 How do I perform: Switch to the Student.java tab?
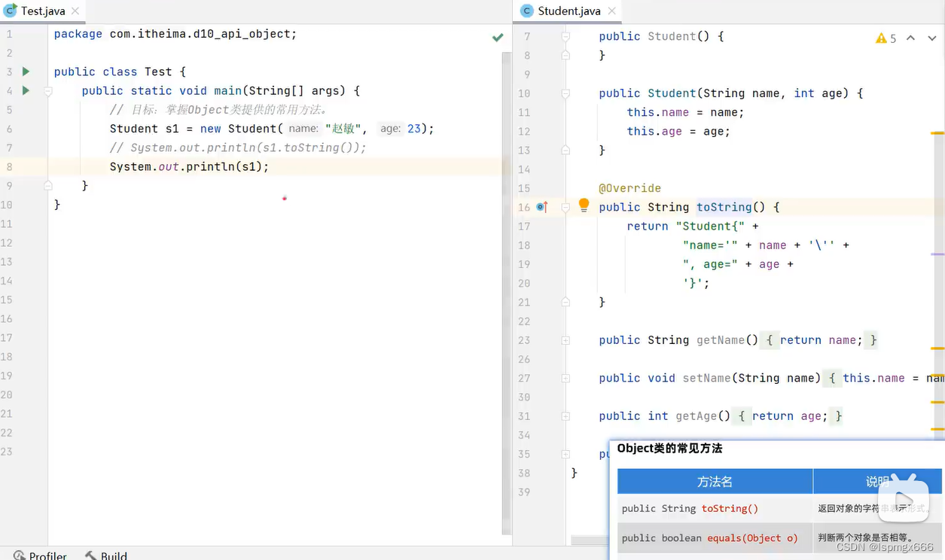click(x=569, y=11)
